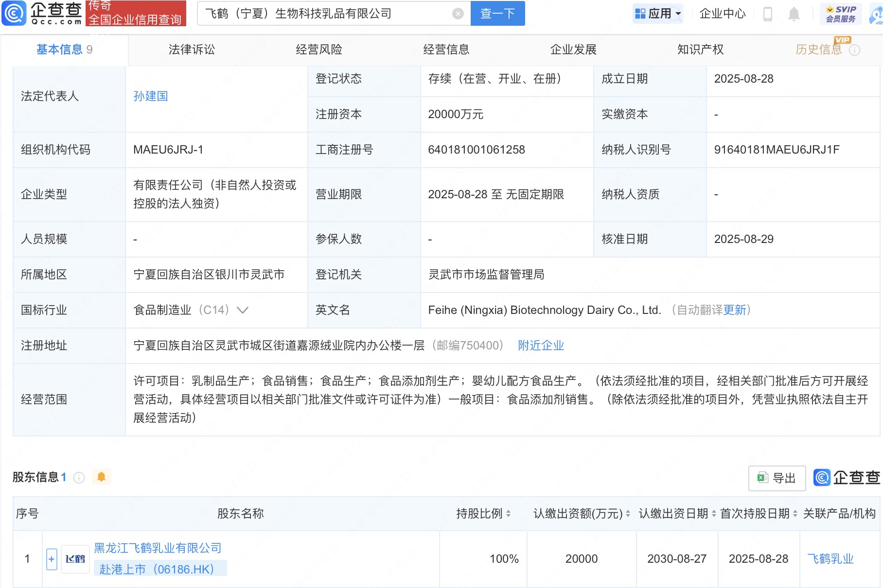Viewport: 883px width, 588px height.
Task: Click the 赴港上市 (06186.HK) tag
Action: 160,569
